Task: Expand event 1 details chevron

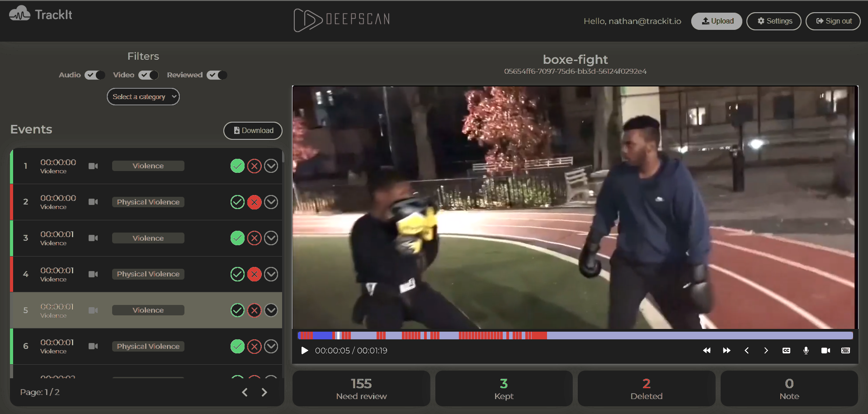Action: click(x=271, y=166)
